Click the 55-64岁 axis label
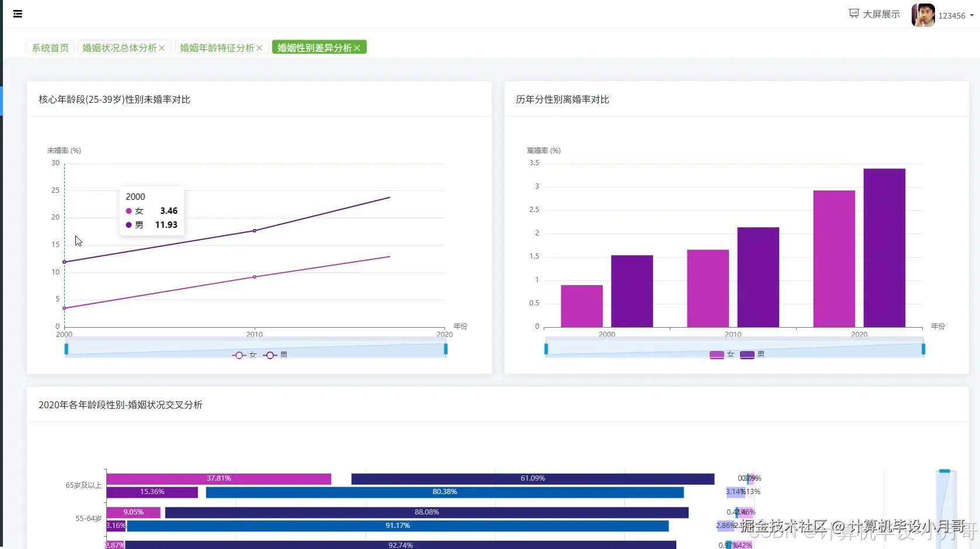980x549 pixels. (x=88, y=519)
